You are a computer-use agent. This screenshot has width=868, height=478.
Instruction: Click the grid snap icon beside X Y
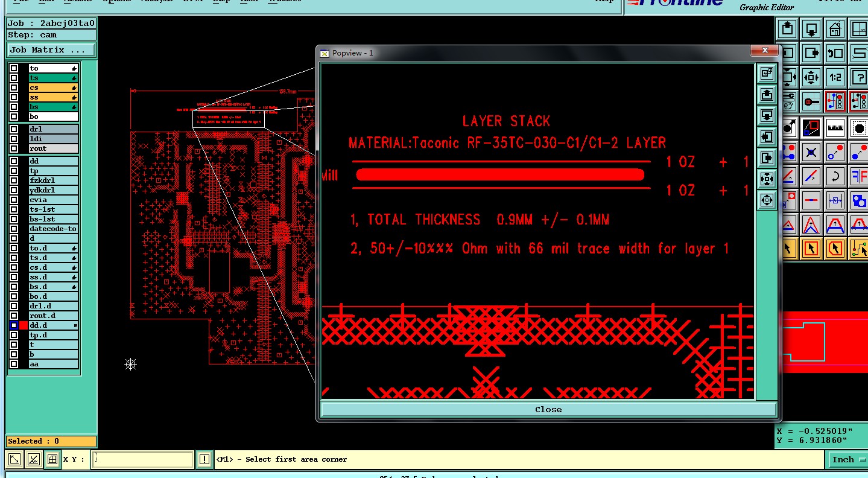tap(52, 459)
